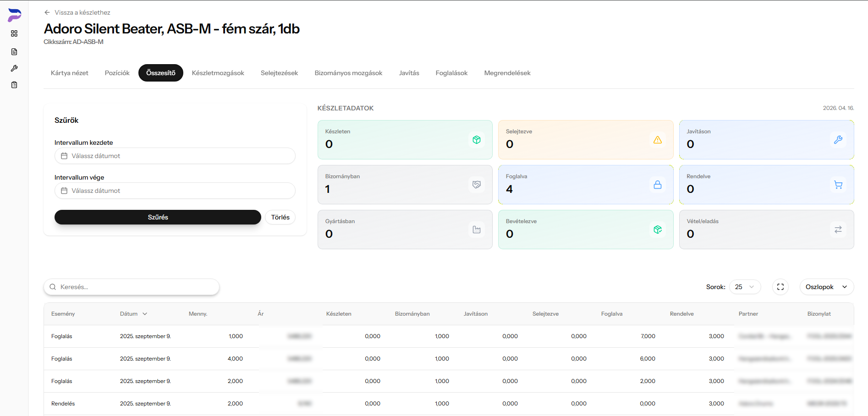Click the Selejtezve warning triangle icon
This screenshot has height=416, width=868.
pos(658,140)
